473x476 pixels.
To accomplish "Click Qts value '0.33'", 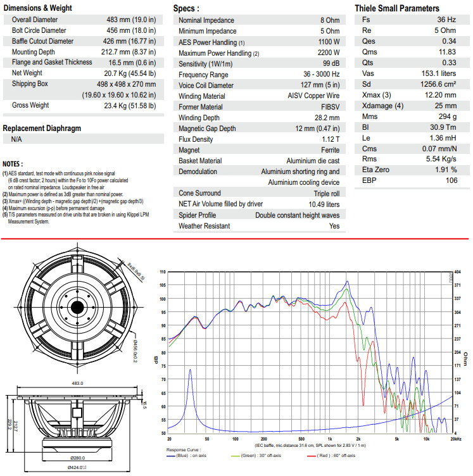I will click(449, 63).
